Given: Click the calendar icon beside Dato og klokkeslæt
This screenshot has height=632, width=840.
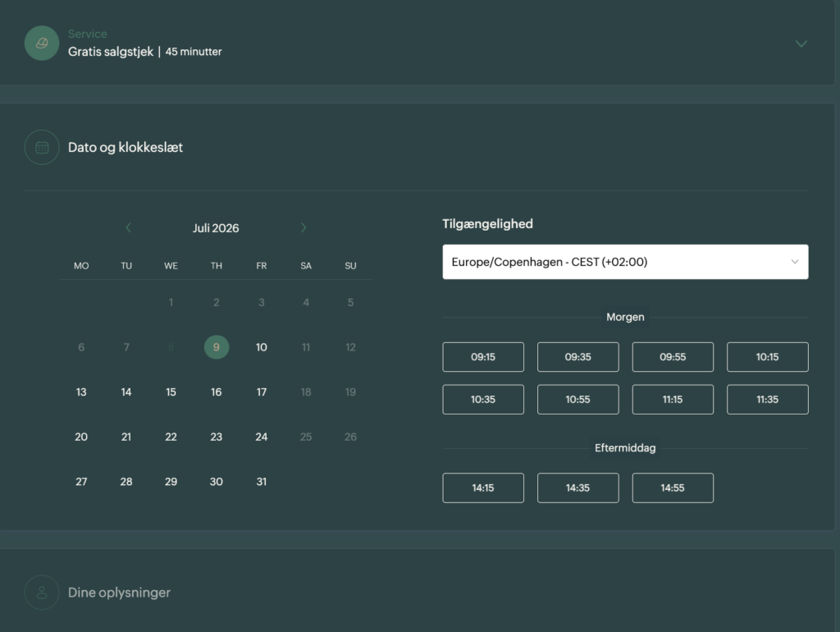Looking at the screenshot, I should [x=42, y=148].
